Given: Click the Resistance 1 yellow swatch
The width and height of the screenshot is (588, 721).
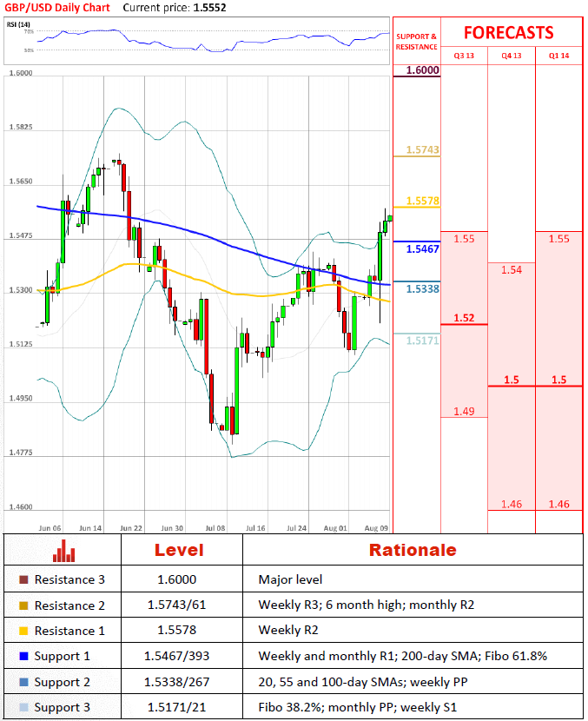Looking at the screenshot, I should pyautogui.click(x=23, y=631).
